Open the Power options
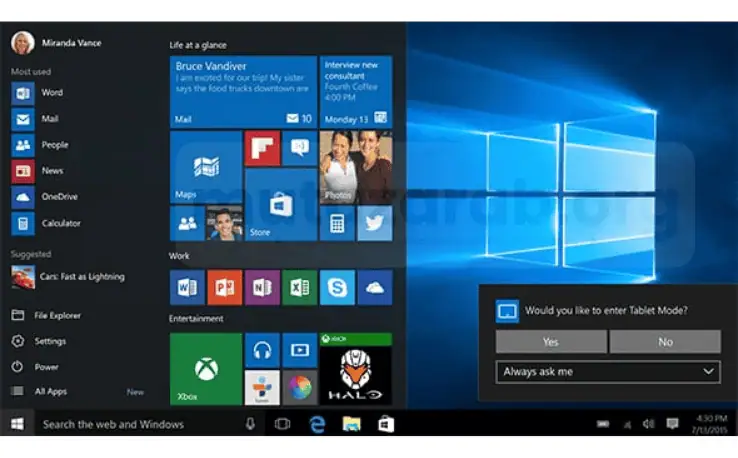This screenshot has height=458, width=738. (35, 367)
